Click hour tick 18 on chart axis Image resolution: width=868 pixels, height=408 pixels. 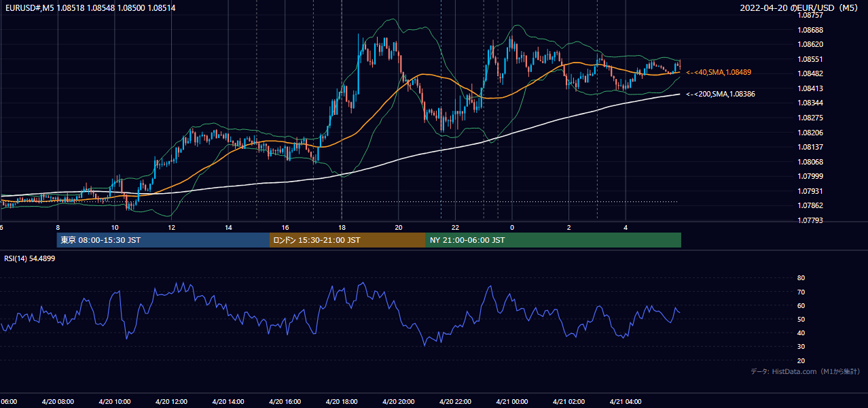[x=342, y=228]
